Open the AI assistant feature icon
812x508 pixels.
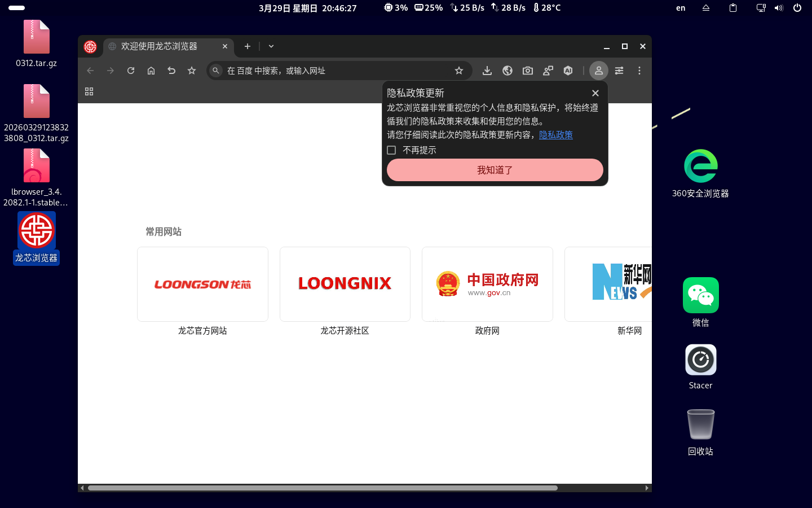(x=568, y=71)
